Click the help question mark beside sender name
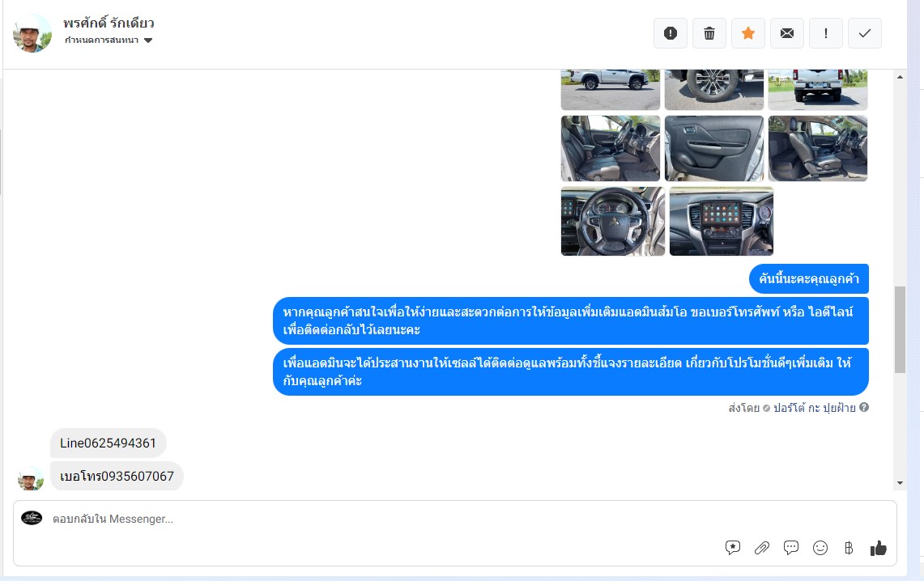 pos(864,407)
